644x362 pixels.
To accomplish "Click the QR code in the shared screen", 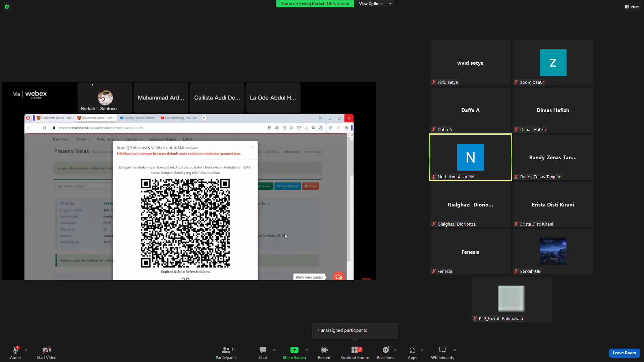I will [x=185, y=223].
